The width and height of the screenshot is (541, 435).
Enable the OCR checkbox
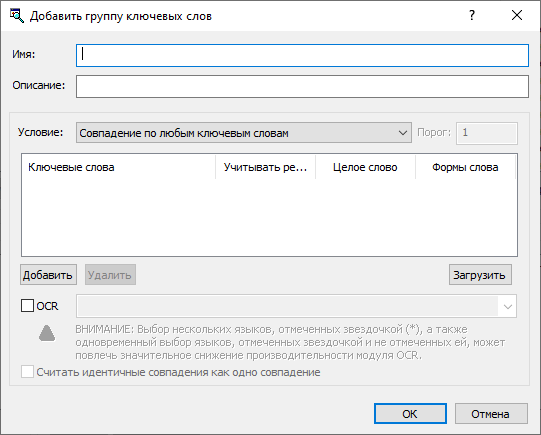click(27, 306)
